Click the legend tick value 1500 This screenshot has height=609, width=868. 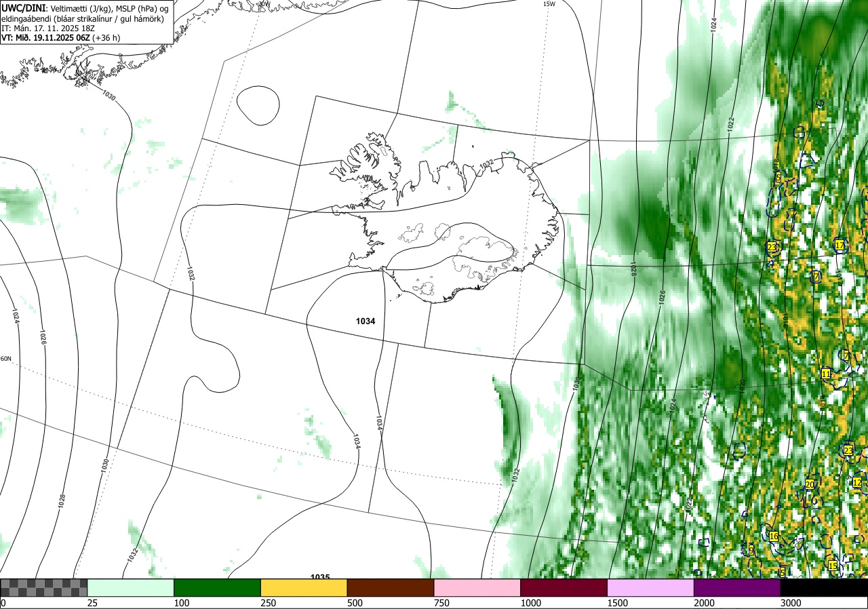tap(618, 603)
